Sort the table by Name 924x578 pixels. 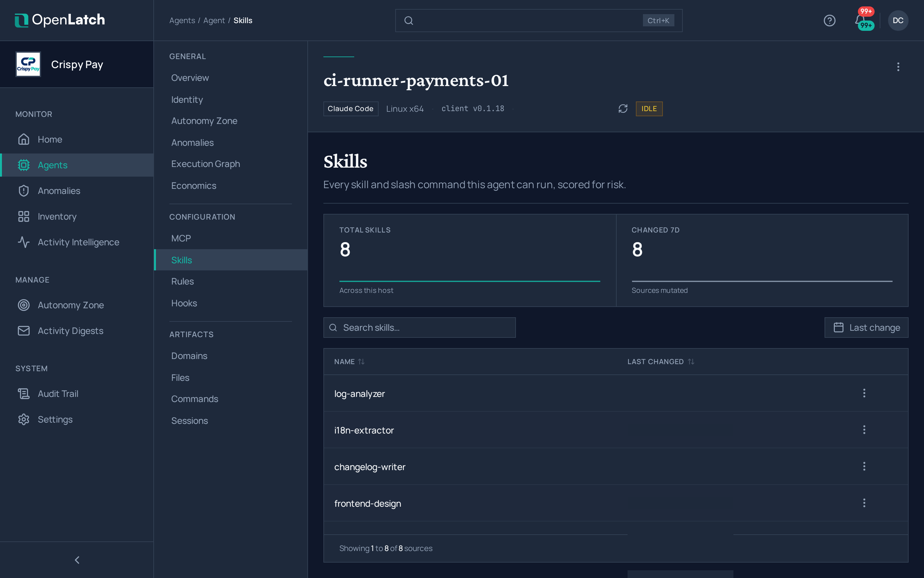tap(349, 361)
